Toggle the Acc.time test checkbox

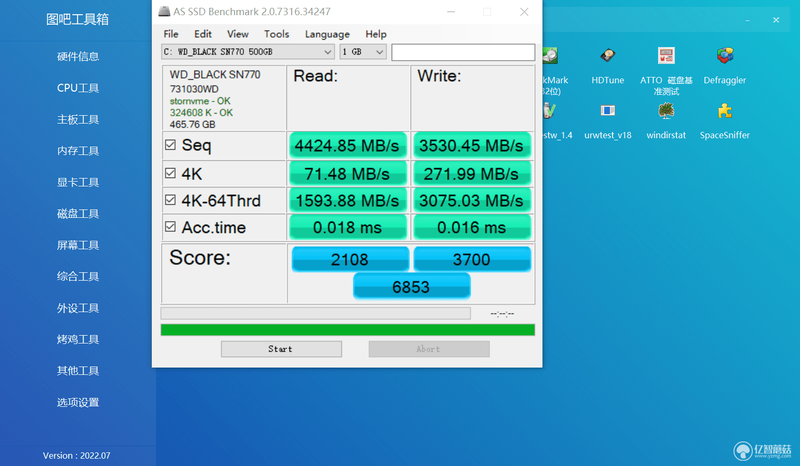[x=170, y=226]
